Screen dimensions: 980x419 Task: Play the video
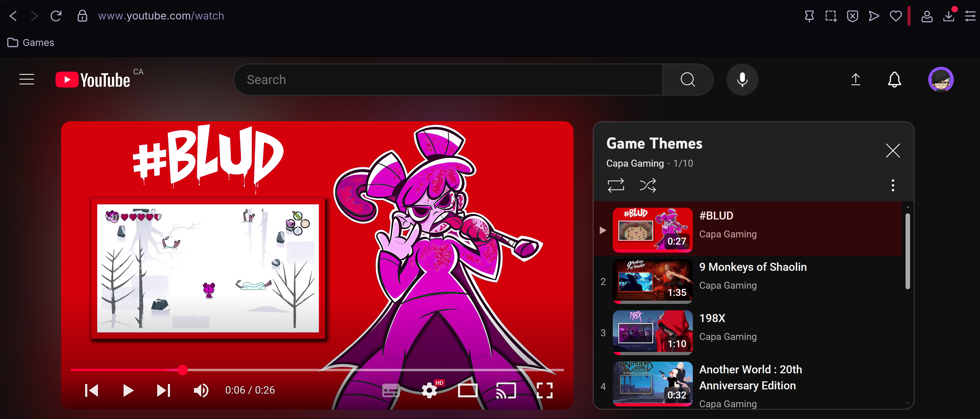[x=128, y=390]
